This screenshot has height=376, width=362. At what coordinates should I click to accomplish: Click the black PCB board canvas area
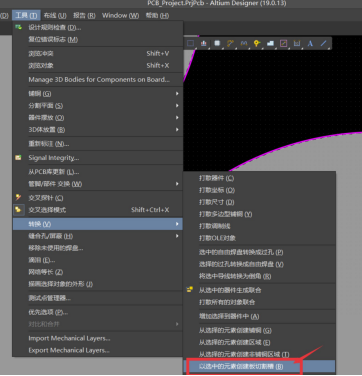pos(267,100)
